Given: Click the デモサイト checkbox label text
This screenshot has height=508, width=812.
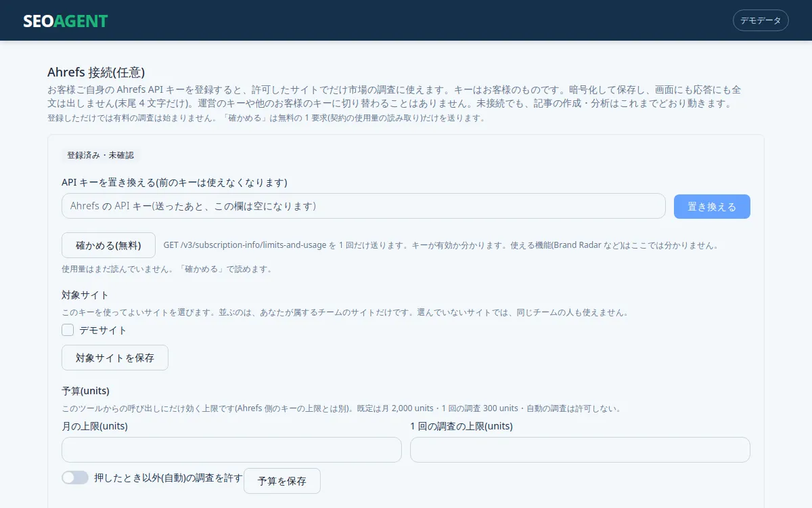Looking at the screenshot, I should click(104, 330).
